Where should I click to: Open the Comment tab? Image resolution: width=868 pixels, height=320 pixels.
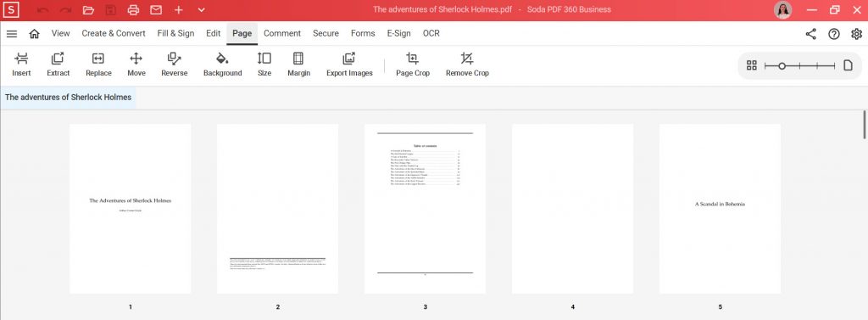(x=282, y=33)
